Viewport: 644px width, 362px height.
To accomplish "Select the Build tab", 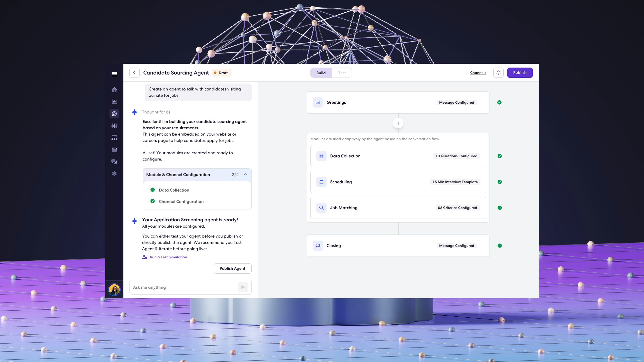I will [321, 73].
